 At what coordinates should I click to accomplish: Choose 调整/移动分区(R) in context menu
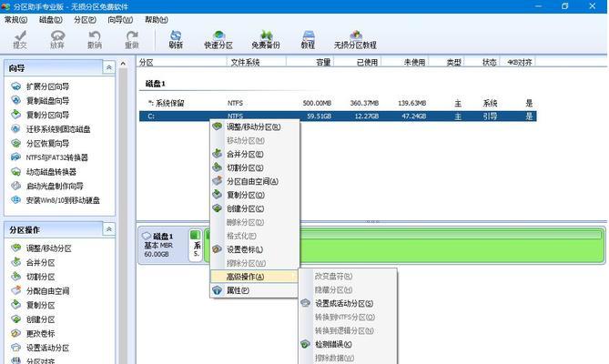254,126
